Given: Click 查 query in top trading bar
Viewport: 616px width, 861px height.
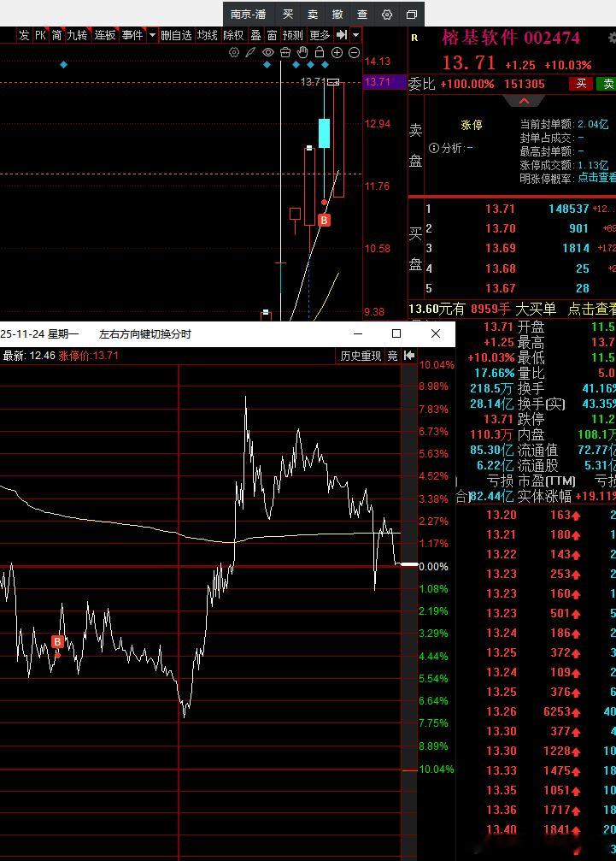Looking at the screenshot, I should pos(362,15).
